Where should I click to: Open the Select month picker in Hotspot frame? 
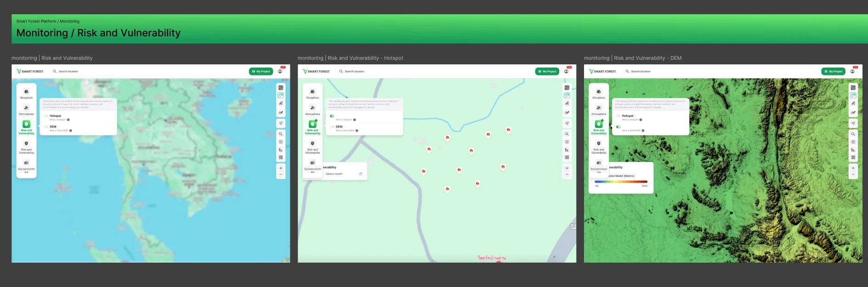(344, 174)
